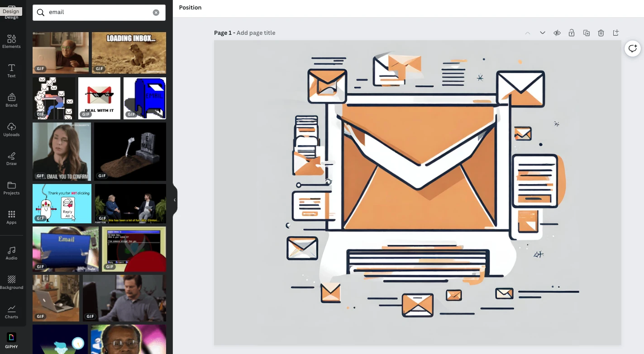Viewport: 644px width, 354px height.
Task: Select the Draw tool
Action: tap(11, 159)
